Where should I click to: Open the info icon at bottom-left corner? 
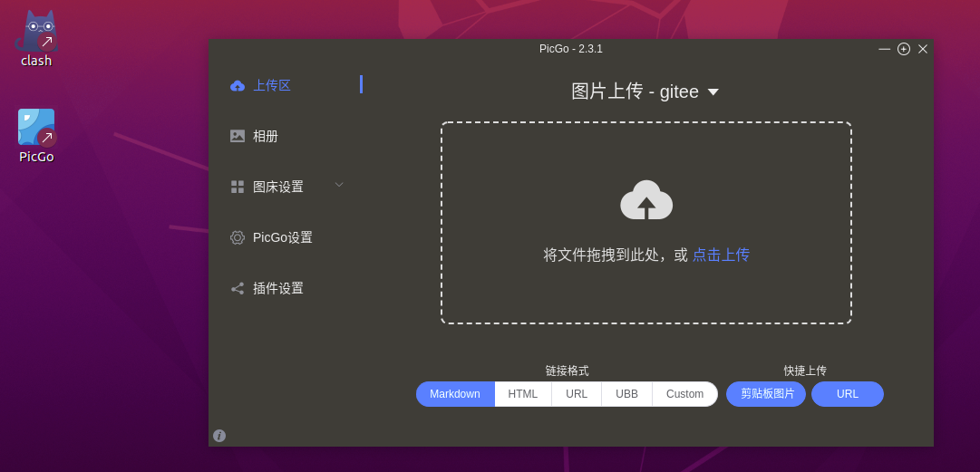point(219,436)
